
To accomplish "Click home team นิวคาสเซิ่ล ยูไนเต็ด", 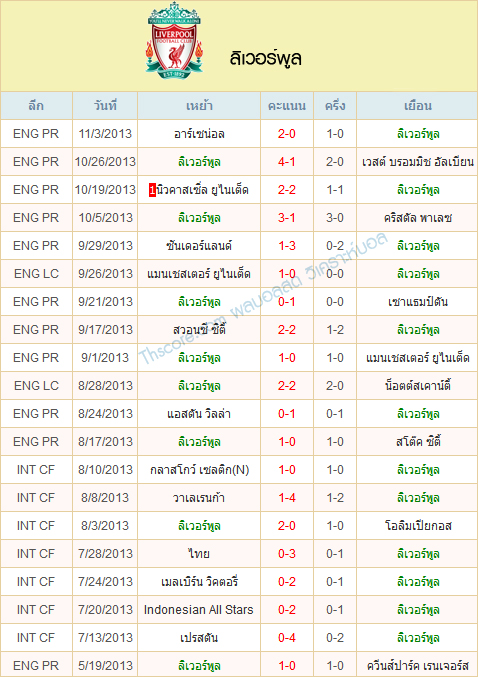I will click(203, 190).
